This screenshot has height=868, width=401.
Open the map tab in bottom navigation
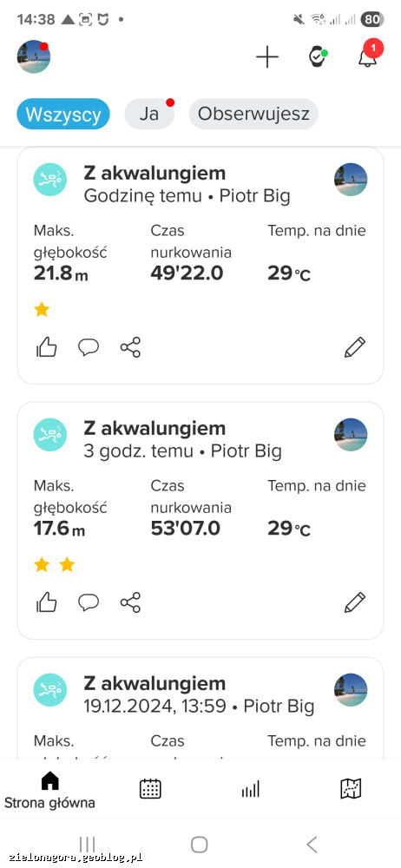pyautogui.click(x=351, y=788)
